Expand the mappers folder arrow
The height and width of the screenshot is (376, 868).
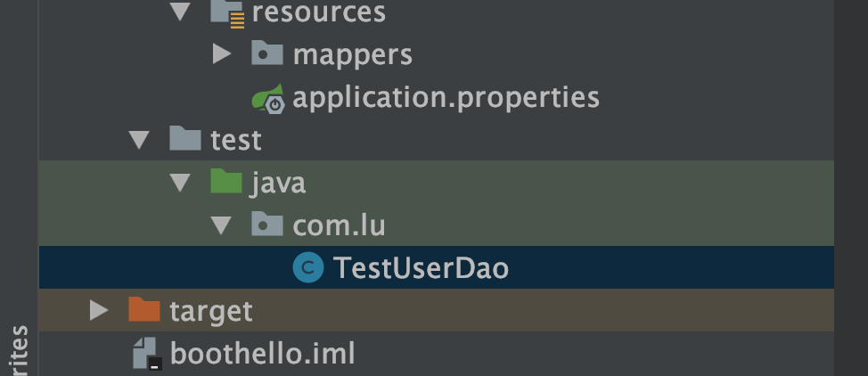click(222, 54)
